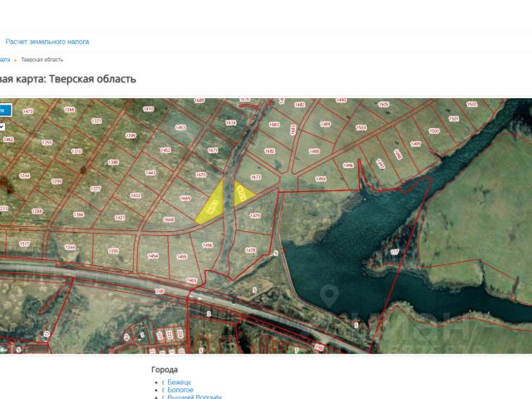This screenshot has width=532, height=399.
Task: Click parcel label 1456
Action: [x=207, y=245]
